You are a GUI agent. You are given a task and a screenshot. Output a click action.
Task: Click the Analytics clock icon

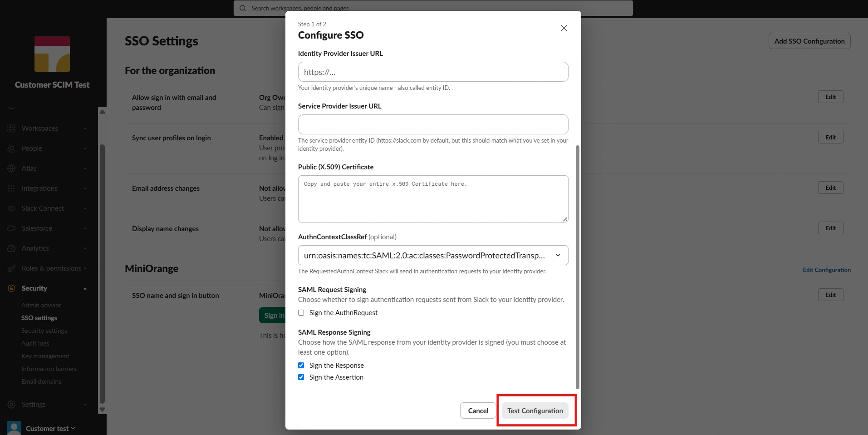click(11, 248)
